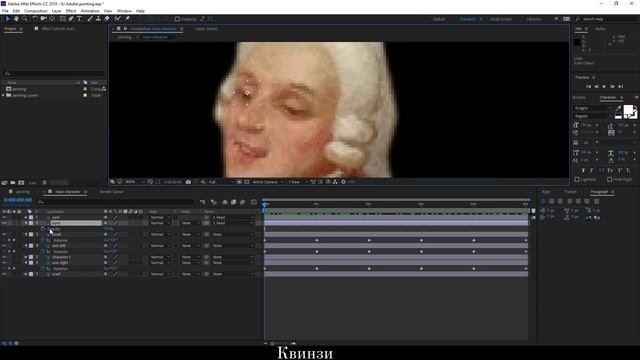
Task: Jump to first frame in Preview panel
Action: click(588, 87)
